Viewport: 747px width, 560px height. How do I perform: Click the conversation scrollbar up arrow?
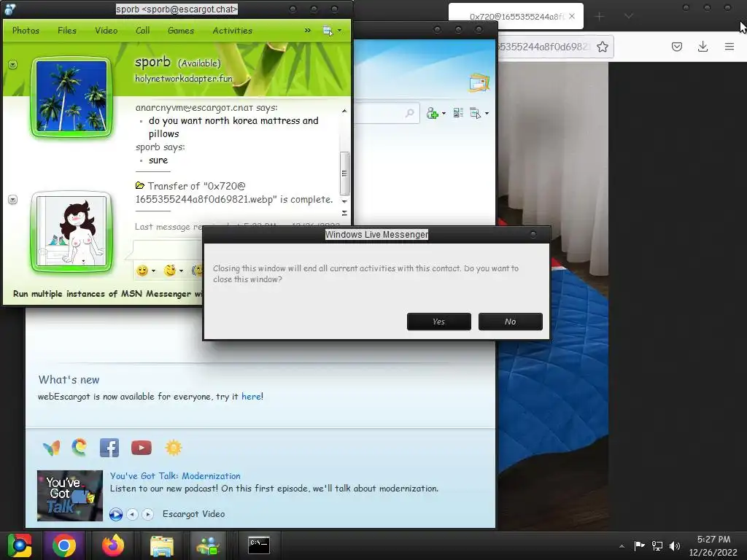pyautogui.click(x=344, y=111)
